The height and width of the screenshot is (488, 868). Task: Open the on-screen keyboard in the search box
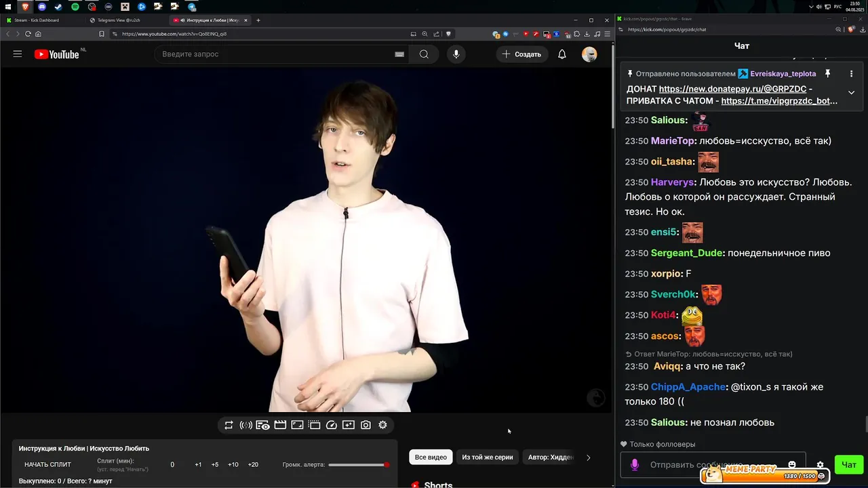point(399,54)
